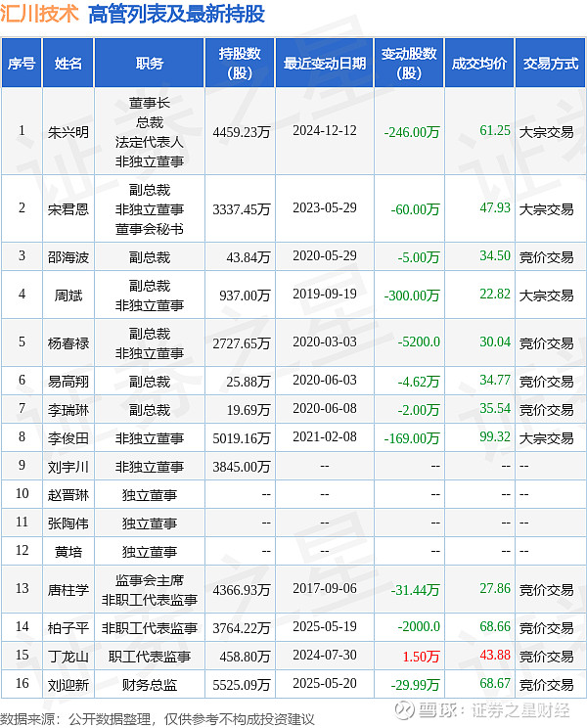Image resolution: width=587 pixels, height=728 pixels.
Task: Click the 交易方式 column header
Action: (x=551, y=64)
